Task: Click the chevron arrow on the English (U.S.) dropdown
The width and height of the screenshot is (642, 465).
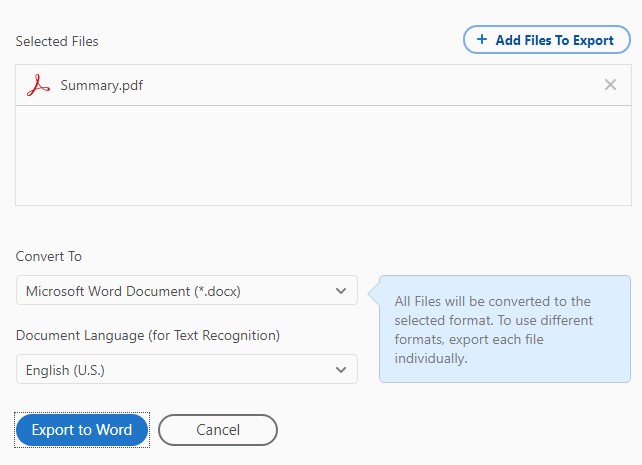Action: click(x=341, y=370)
